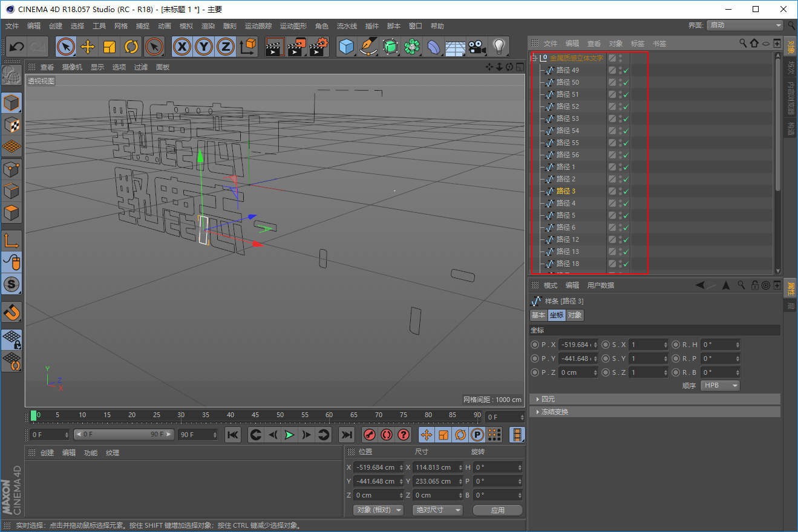Toggle the Z axis lock
The width and height of the screenshot is (798, 532).
click(x=226, y=47)
